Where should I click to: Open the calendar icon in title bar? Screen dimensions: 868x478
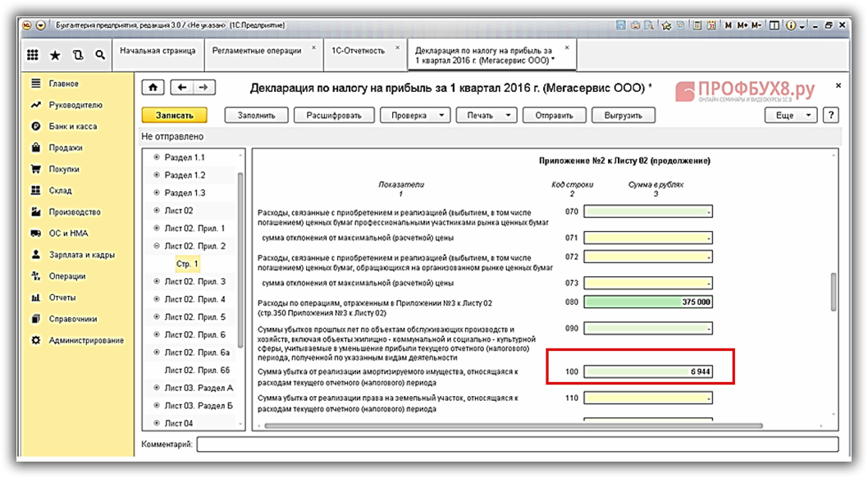click(x=710, y=25)
